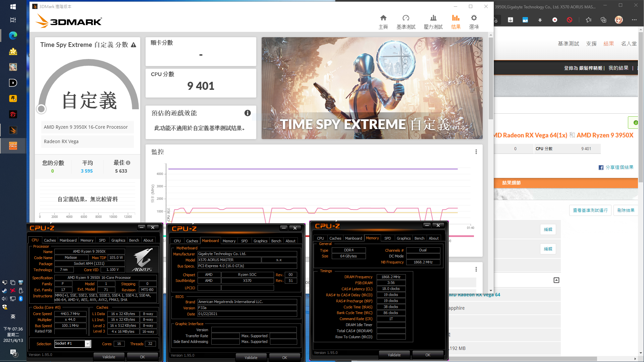
Task: Collapse section with caret box on webpage
Action: click(556, 280)
